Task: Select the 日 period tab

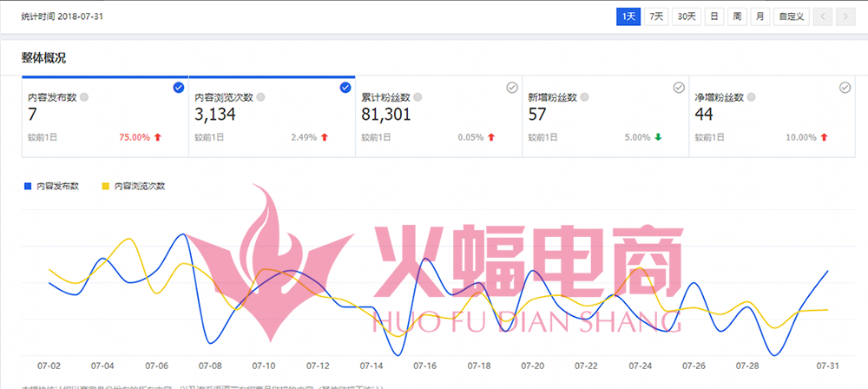Action: point(714,16)
